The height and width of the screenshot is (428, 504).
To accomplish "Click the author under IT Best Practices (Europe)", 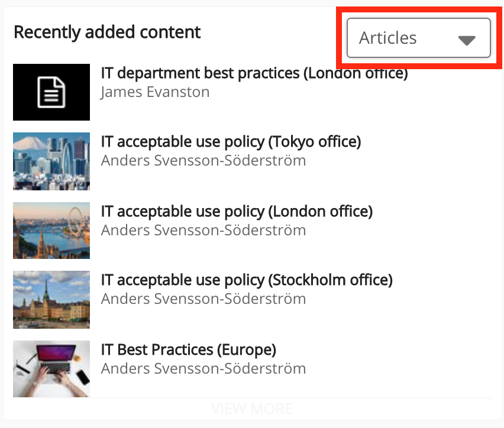I will pos(203,369).
